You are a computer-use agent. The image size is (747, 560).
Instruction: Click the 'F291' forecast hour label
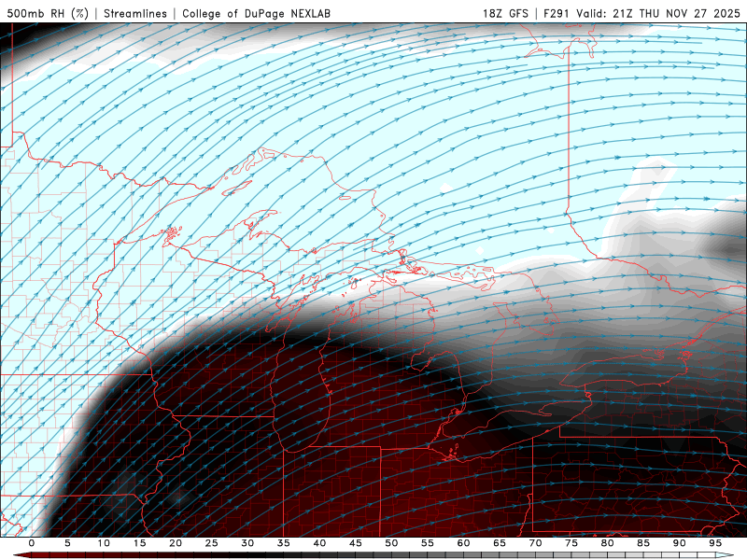pyautogui.click(x=557, y=13)
